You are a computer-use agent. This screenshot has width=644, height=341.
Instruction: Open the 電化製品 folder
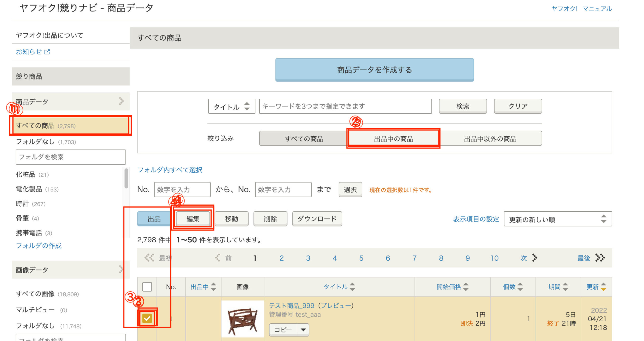pyautogui.click(x=37, y=189)
